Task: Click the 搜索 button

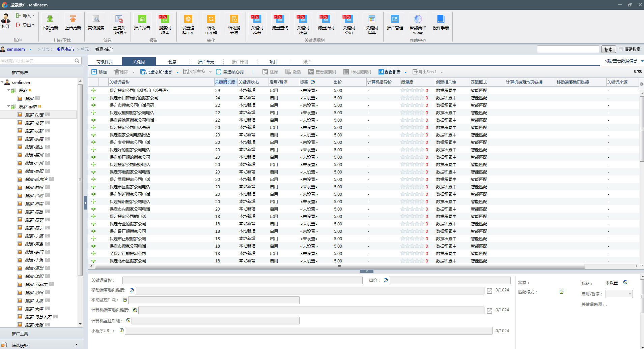Action: 608,50
